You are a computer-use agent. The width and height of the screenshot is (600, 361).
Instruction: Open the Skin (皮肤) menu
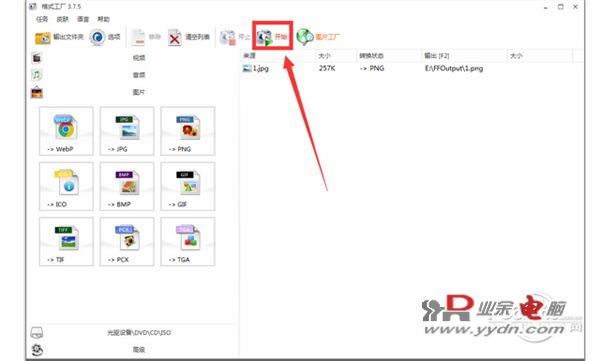coord(62,19)
